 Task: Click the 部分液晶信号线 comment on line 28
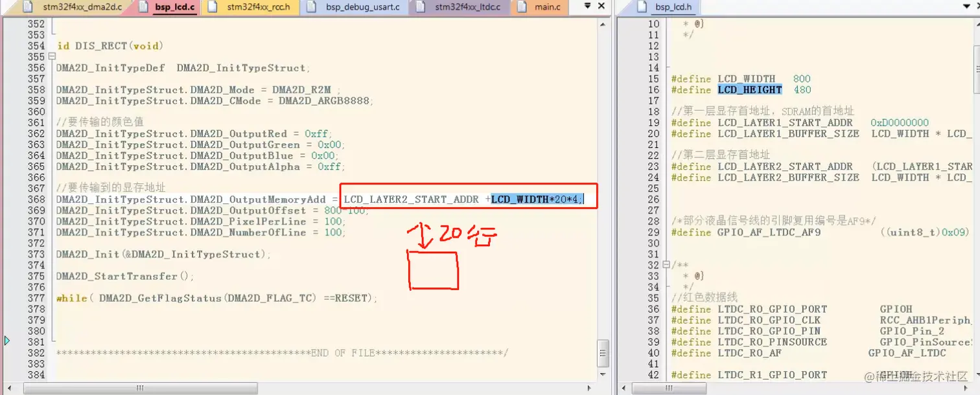tap(774, 221)
